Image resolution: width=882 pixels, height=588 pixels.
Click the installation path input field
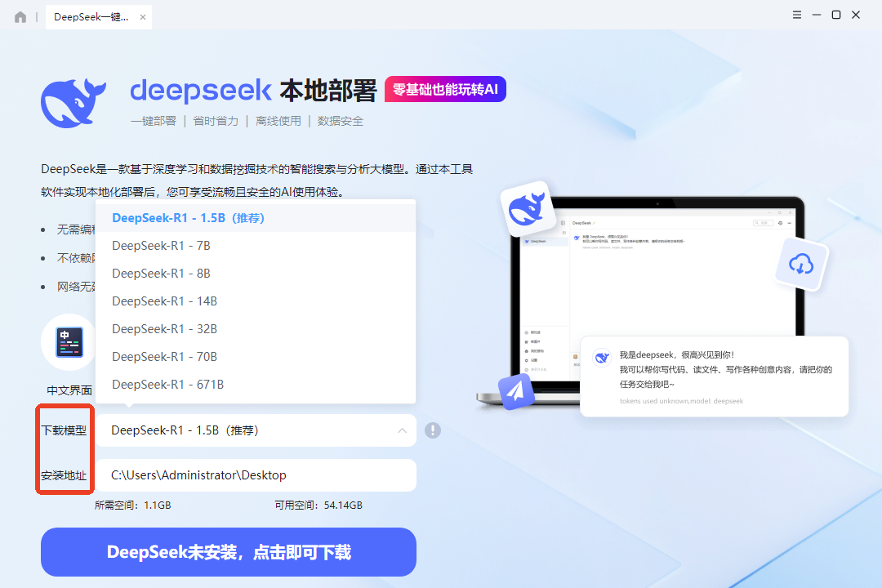pyautogui.click(x=257, y=475)
